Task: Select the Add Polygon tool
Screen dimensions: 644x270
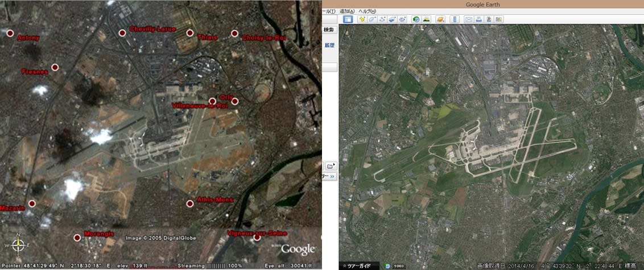Action: pos(371,19)
